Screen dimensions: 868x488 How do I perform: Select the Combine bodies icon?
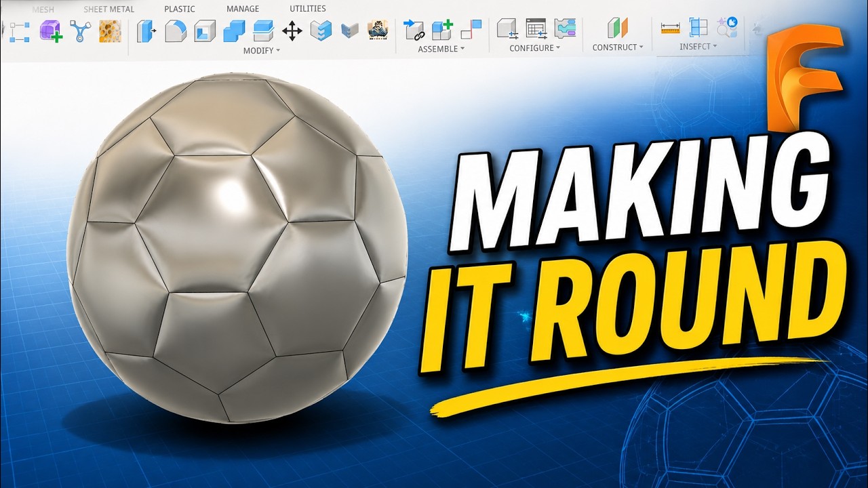[234, 30]
